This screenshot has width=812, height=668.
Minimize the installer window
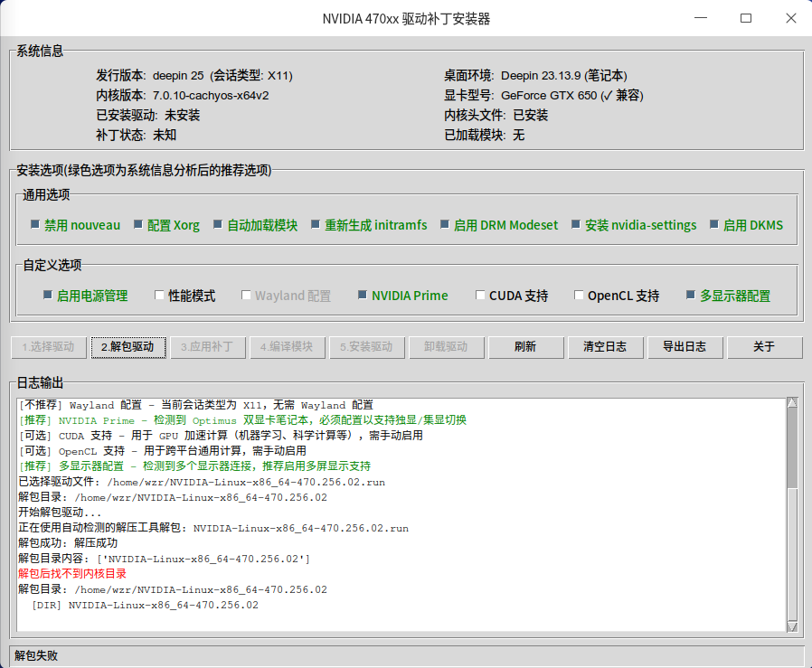(x=701, y=18)
